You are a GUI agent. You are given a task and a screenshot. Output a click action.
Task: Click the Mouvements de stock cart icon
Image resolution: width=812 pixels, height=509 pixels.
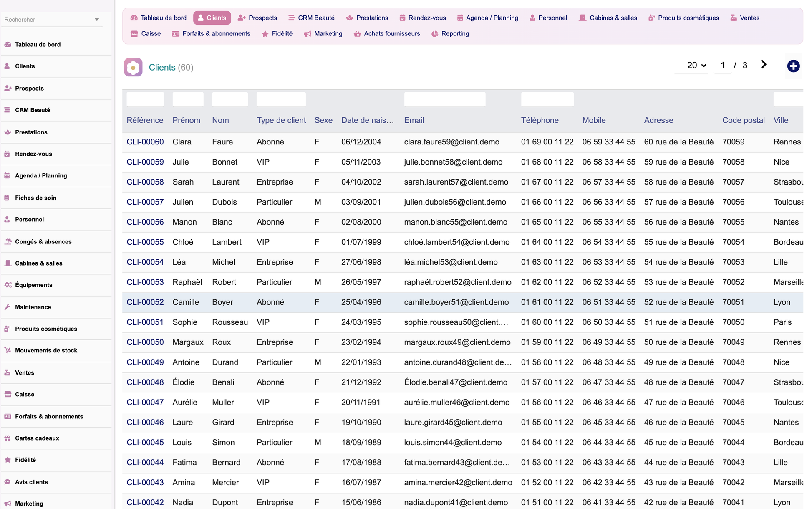coord(8,350)
